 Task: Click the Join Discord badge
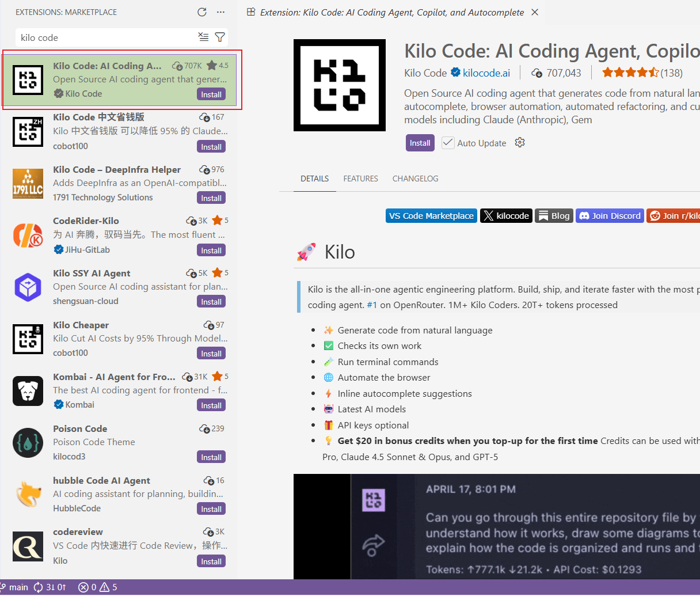tap(610, 215)
